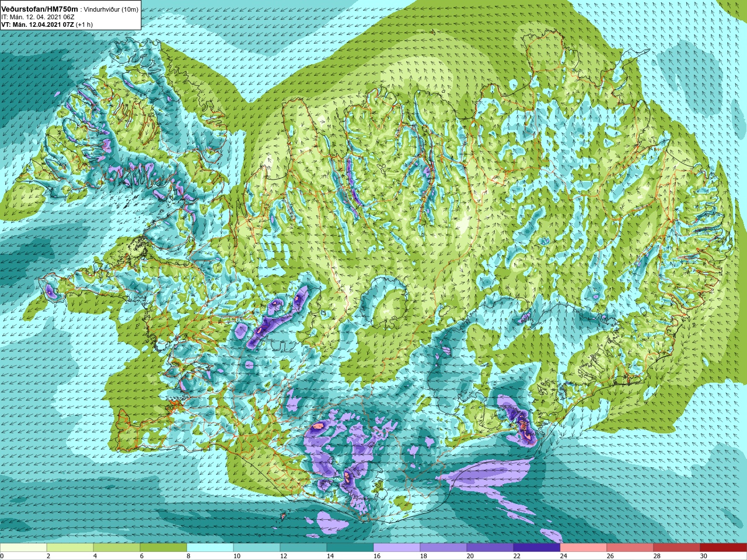Viewport: 747px width, 560px height.
Task: Select the violet 20–22 legend swatch
Action: 490,548
